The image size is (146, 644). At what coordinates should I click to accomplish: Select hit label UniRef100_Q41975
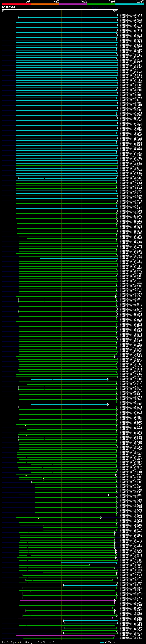click(131, 318)
